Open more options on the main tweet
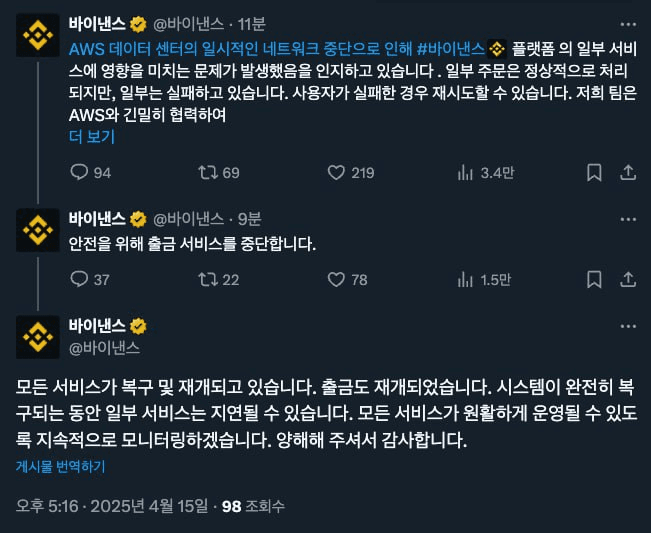 coord(627,326)
